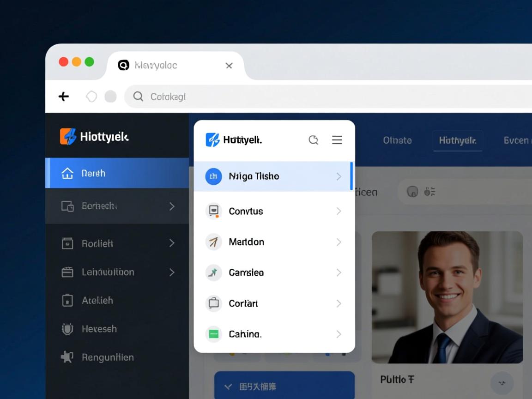Click the hamburger menu icon in popup
Image resolution: width=532 pixels, height=399 pixels.
click(x=337, y=140)
